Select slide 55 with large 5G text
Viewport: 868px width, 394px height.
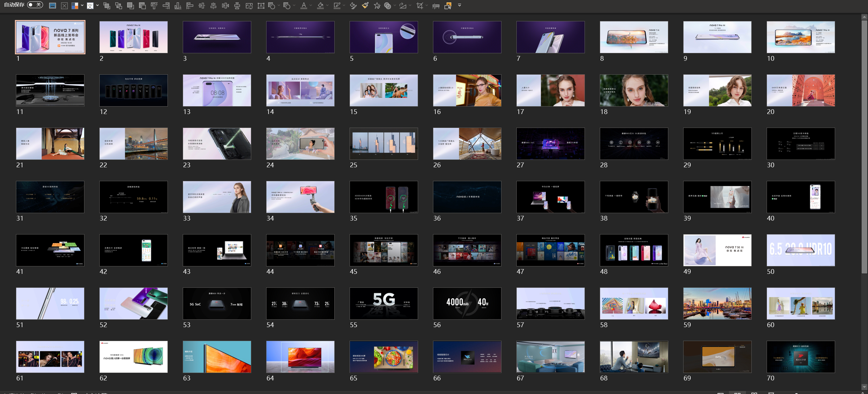tap(384, 303)
